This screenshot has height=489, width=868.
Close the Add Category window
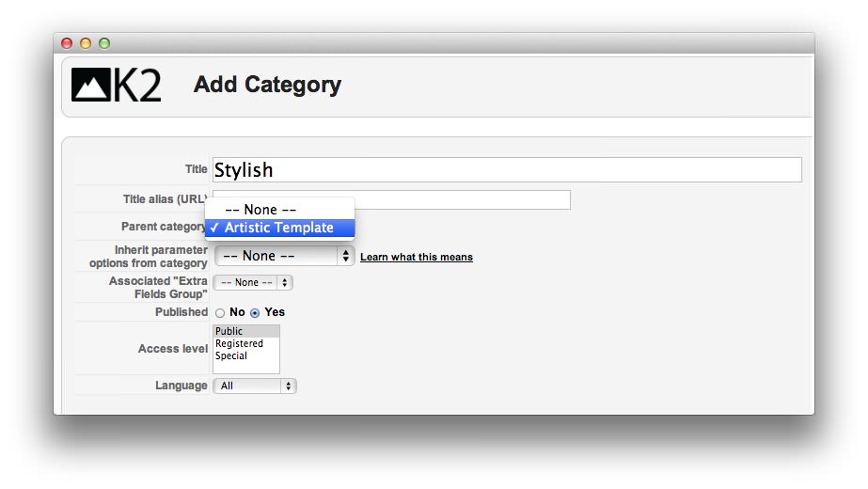pyautogui.click(x=67, y=43)
